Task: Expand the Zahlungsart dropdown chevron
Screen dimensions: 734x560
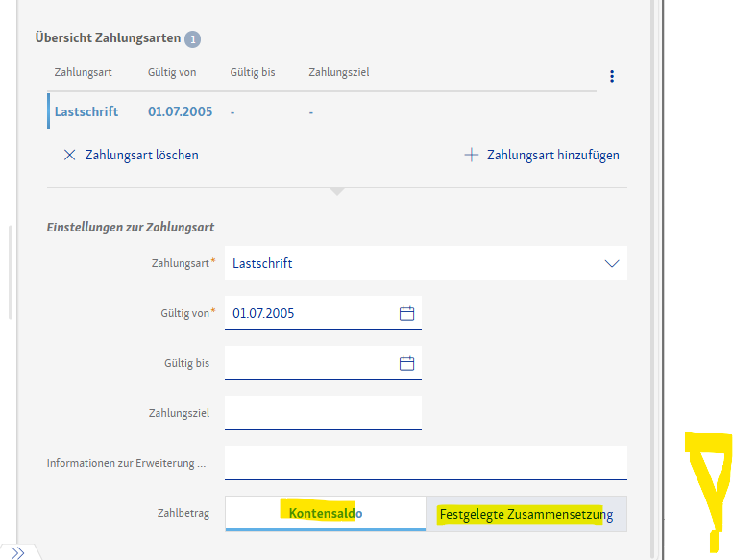Action: click(x=612, y=263)
